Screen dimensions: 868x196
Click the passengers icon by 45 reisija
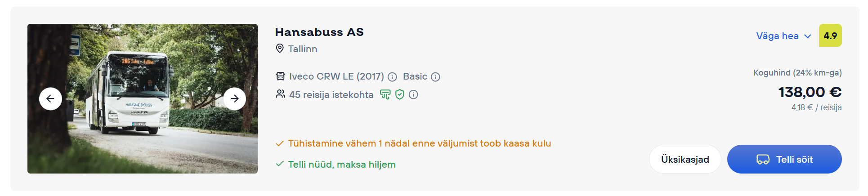(x=280, y=94)
